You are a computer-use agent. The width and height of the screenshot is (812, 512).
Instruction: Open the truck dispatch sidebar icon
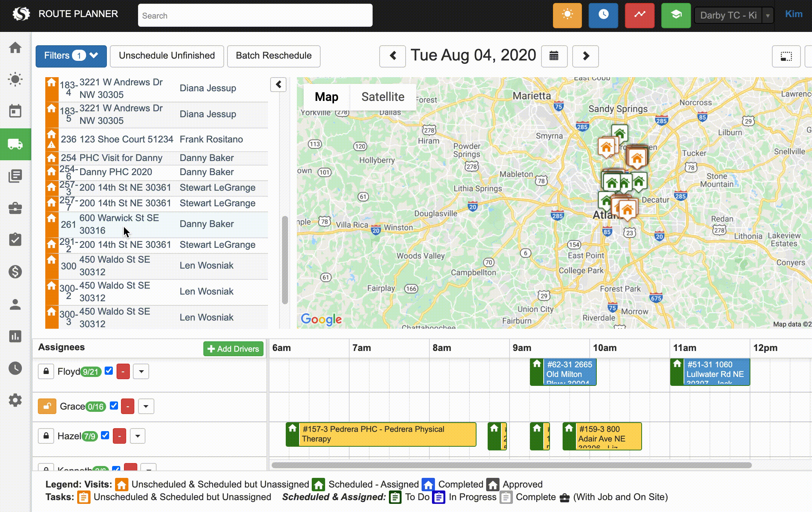tap(15, 144)
